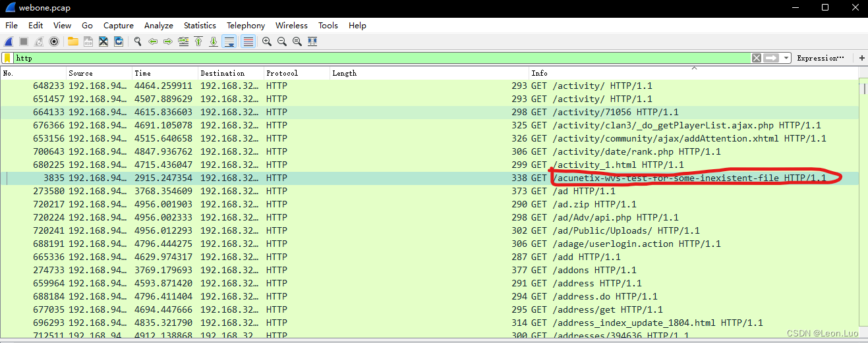Select packet 664133 GET /activity/71056

tap(430, 112)
